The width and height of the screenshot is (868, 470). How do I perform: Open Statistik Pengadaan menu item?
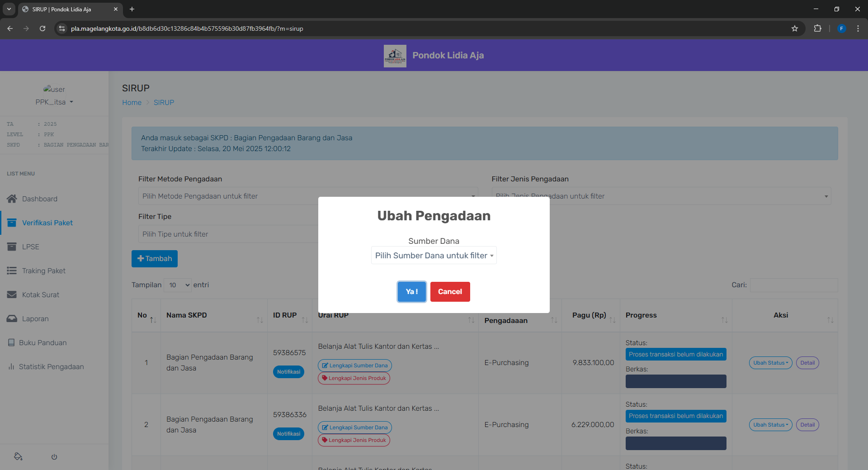(x=51, y=366)
